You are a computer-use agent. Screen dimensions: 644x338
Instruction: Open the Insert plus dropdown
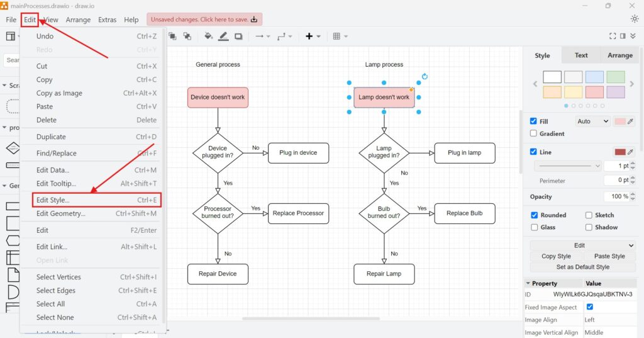pos(313,37)
